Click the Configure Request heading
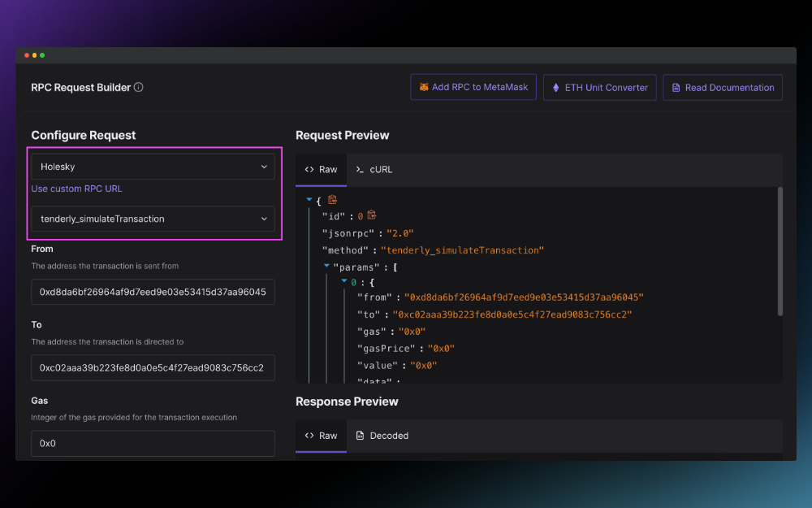The width and height of the screenshot is (812, 508). click(84, 135)
